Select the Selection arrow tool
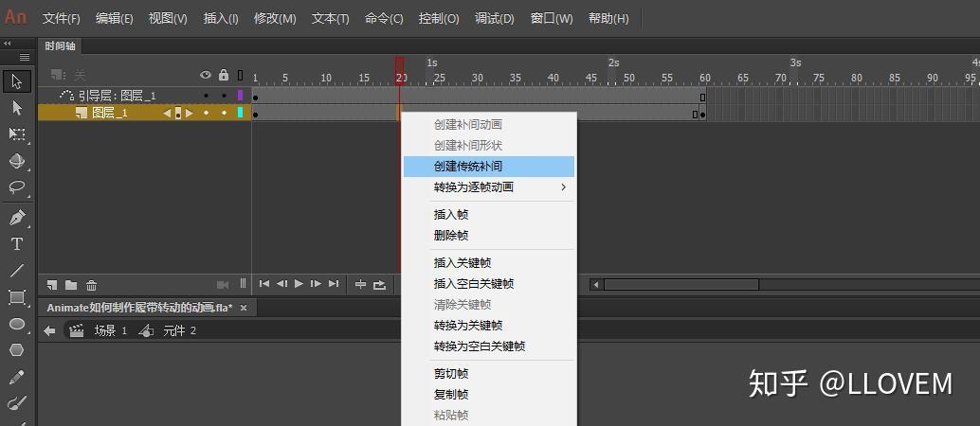 pos(17,81)
